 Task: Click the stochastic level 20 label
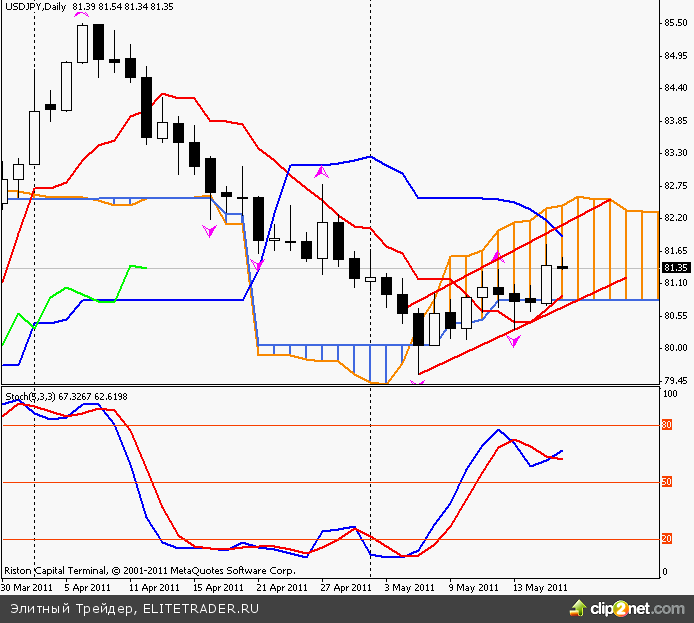pos(667,539)
